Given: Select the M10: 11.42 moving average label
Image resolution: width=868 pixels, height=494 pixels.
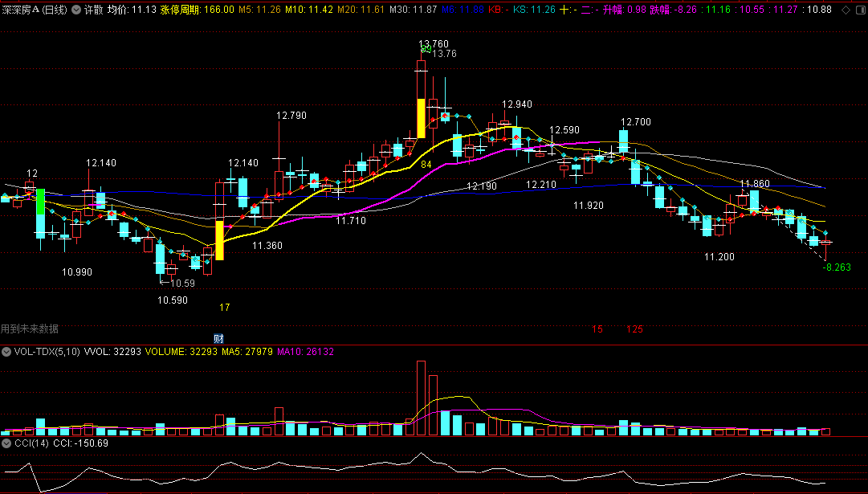Looking at the screenshot, I should 309,10.
